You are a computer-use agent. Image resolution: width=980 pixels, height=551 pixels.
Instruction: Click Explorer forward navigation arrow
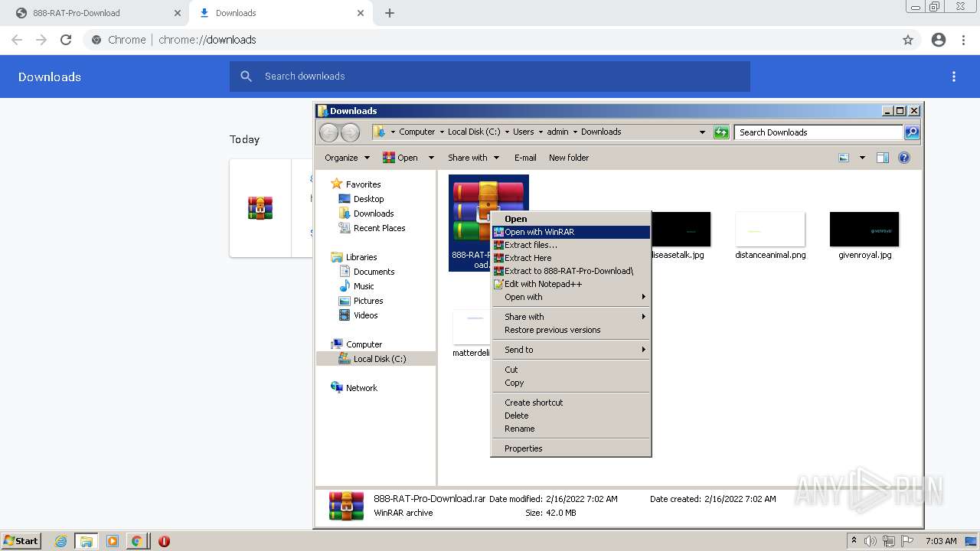click(350, 132)
